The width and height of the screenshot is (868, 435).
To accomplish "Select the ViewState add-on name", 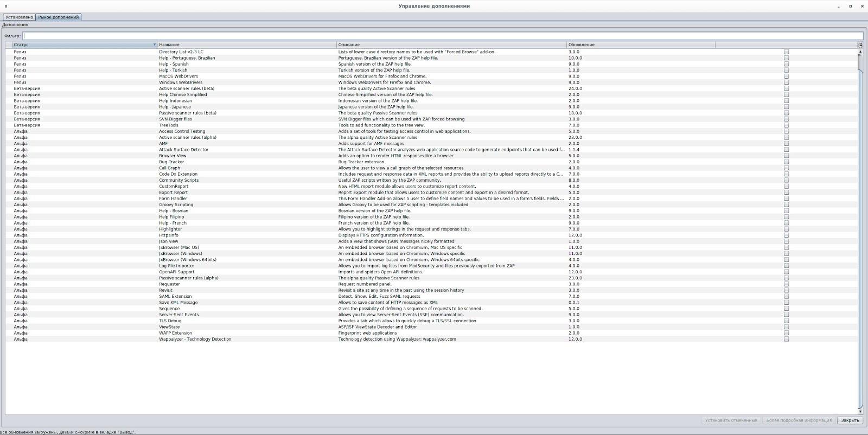I will tap(169, 327).
